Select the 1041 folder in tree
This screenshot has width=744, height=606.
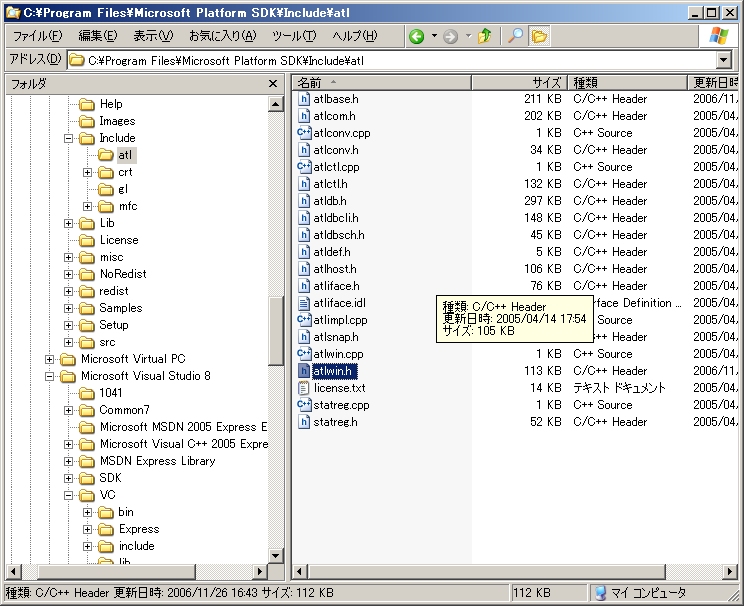tap(111, 393)
